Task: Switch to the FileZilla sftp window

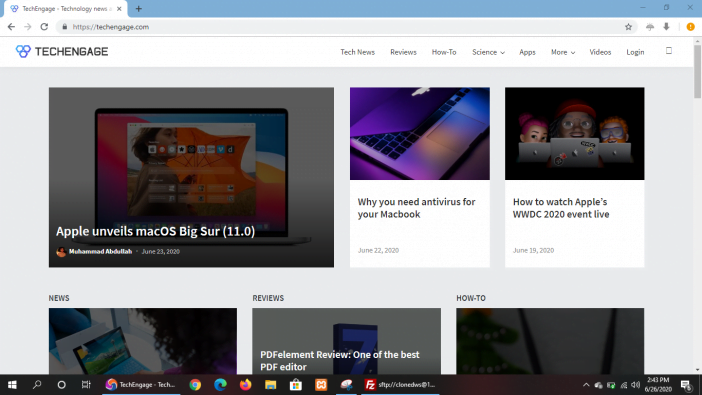Action: coord(400,385)
